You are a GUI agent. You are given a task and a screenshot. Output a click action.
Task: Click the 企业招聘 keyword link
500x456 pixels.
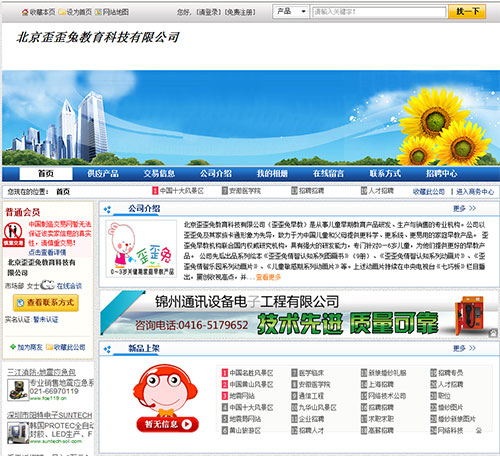click(311, 419)
